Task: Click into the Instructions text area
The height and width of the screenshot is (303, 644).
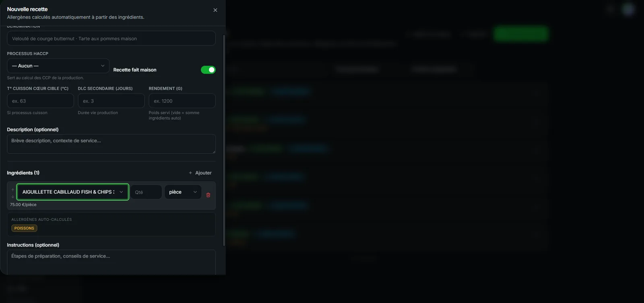Action: (111, 262)
